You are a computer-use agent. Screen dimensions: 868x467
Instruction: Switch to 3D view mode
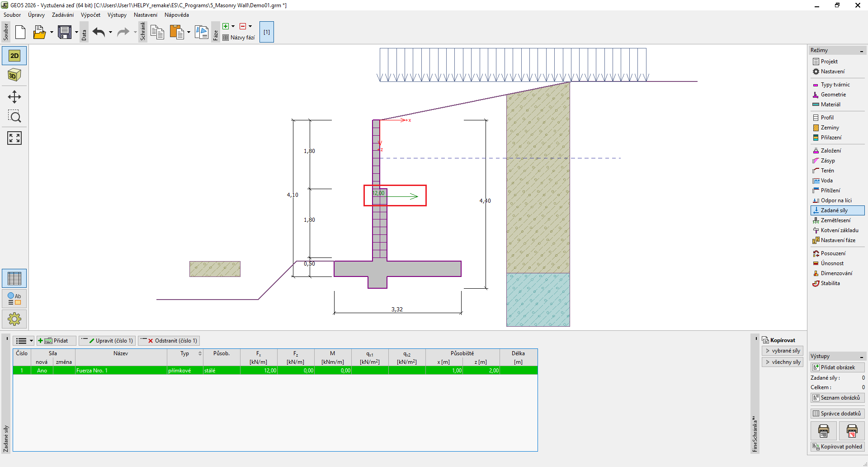pyautogui.click(x=14, y=75)
